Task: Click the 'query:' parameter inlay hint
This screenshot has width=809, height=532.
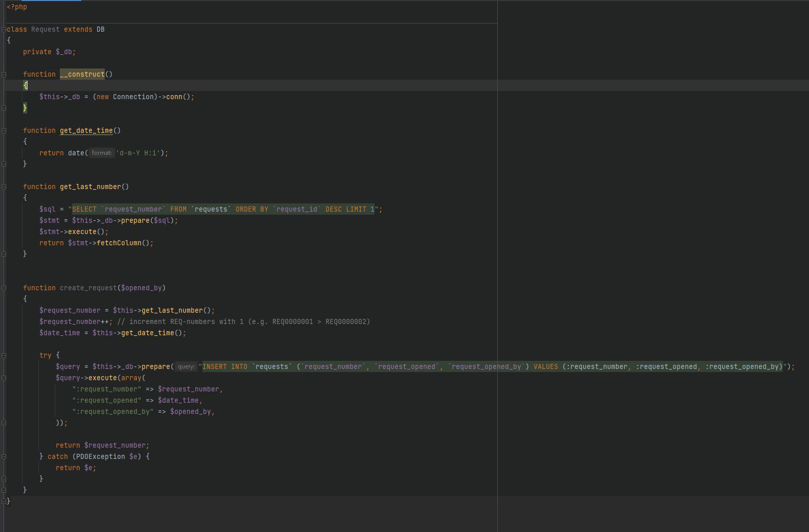Action: [186, 367]
